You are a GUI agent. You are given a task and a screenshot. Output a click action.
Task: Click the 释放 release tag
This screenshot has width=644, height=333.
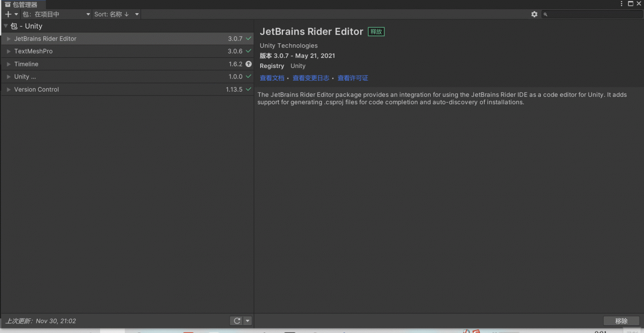(376, 31)
